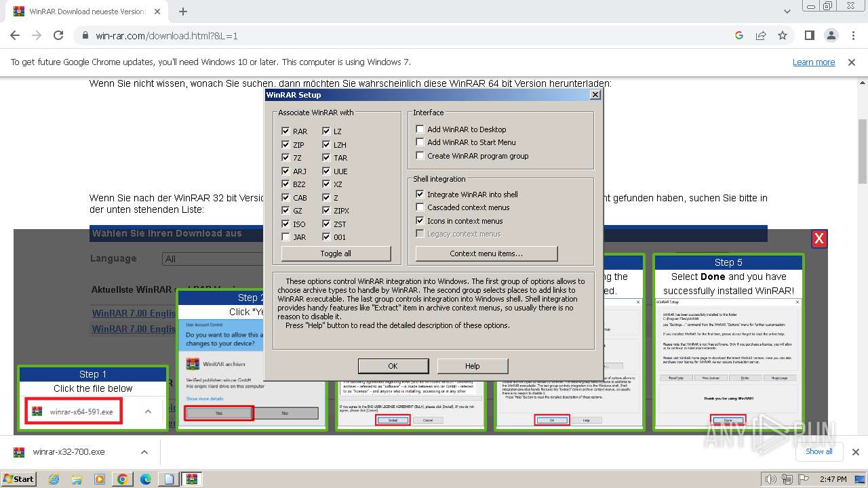The image size is (868, 488).
Task: Uncheck the ZIPX file association
Action: point(326,211)
